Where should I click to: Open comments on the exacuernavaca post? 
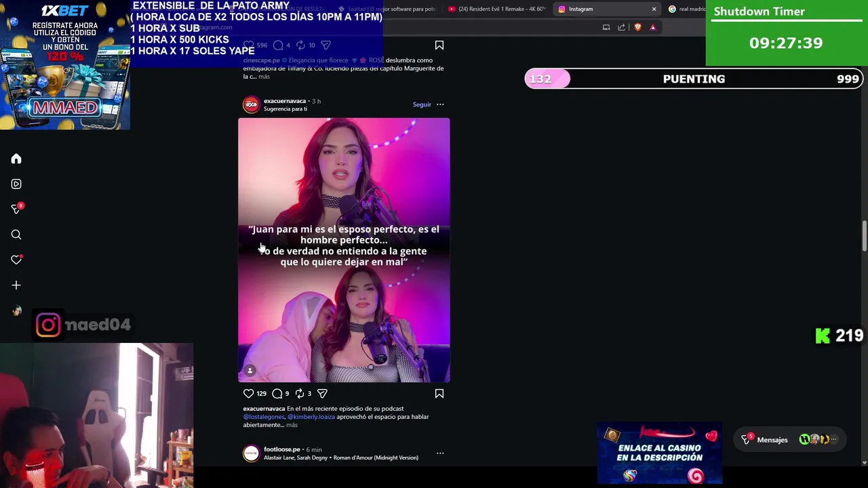coord(277,393)
